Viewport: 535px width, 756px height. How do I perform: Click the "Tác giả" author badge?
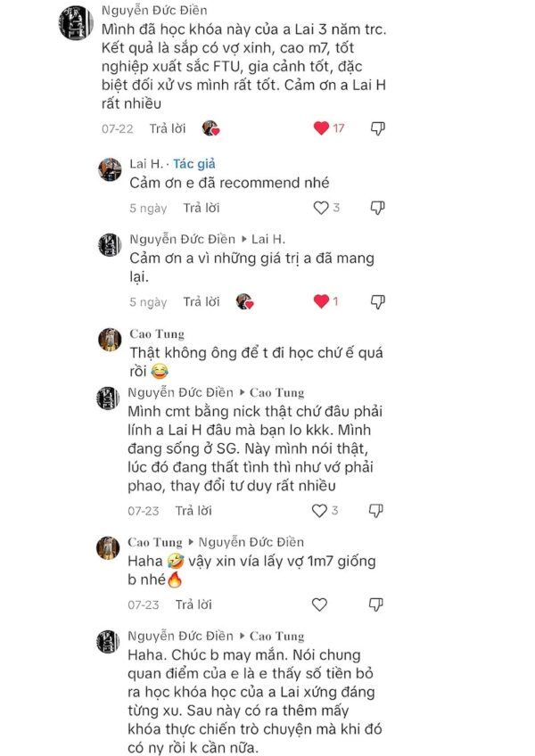coord(194,164)
